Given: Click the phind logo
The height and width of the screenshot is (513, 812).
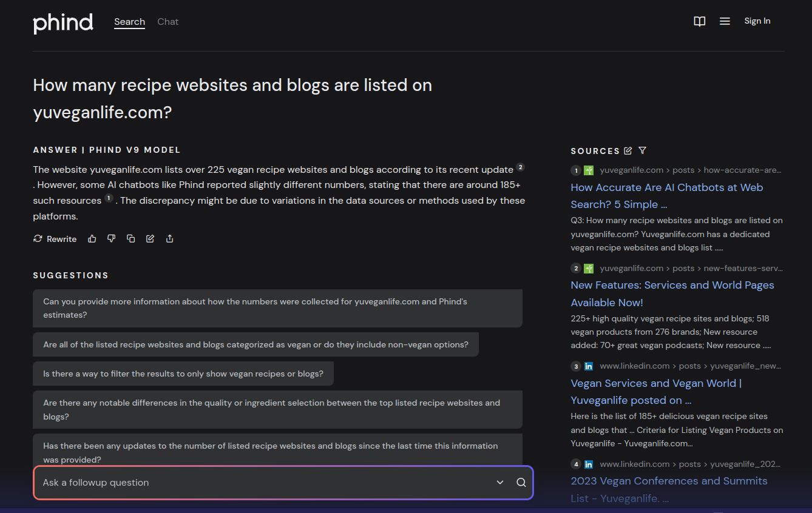Looking at the screenshot, I should [63, 23].
